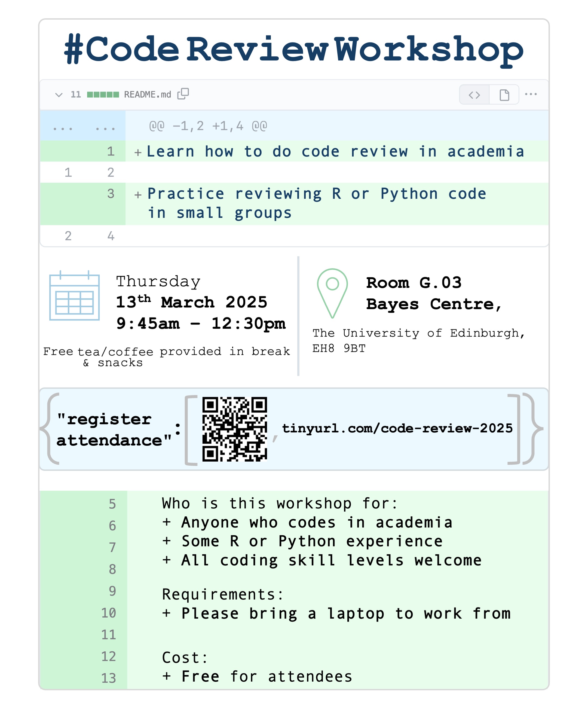Click the registration QR code
This screenshot has width=588, height=720.
(x=235, y=429)
